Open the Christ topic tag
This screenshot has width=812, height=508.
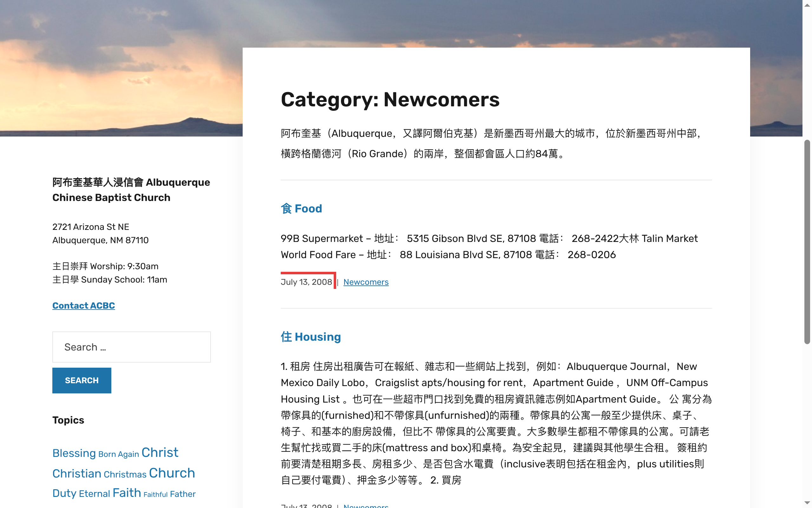[160, 452]
